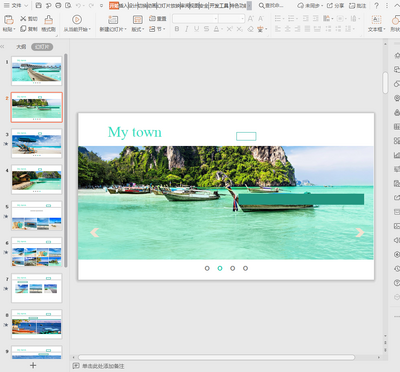Open the font size combo box
The image size is (400, 372).
coord(232,19)
